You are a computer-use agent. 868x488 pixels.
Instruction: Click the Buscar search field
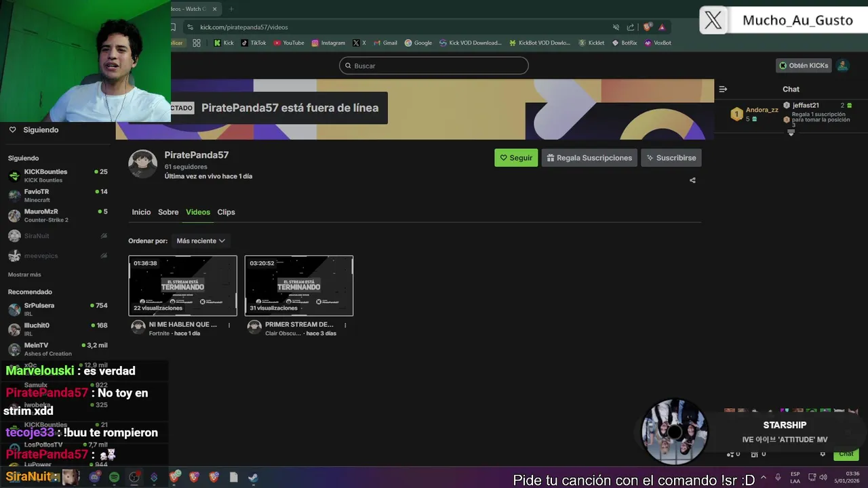pyautogui.click(x=434, y=66)
